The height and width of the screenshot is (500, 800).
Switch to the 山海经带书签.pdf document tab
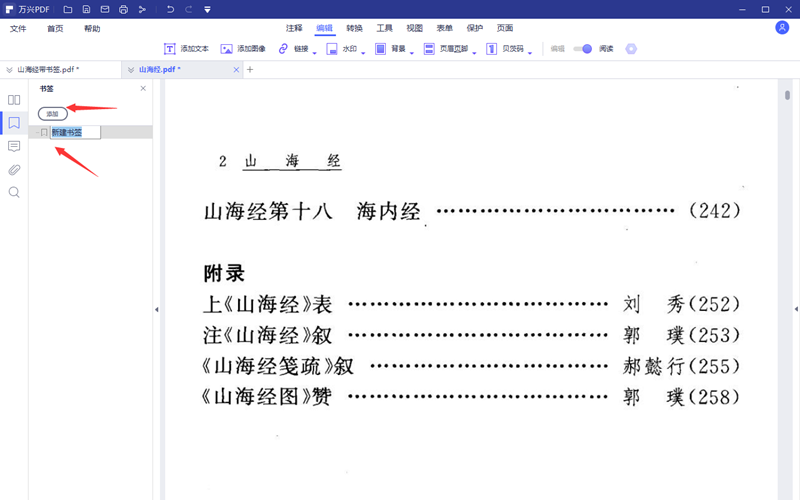point(48,70)
